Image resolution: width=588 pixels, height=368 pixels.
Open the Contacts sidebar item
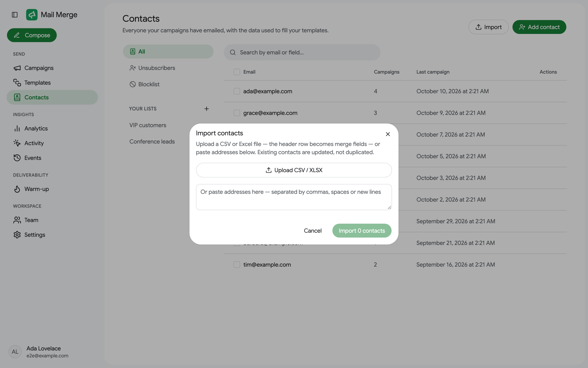tap(52, 97)
